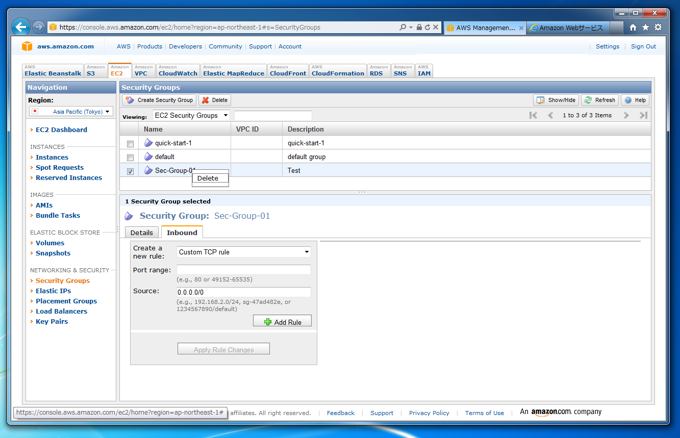This screenshot has height=438, width=680.
Task: Switch to the Details tab
Action: point(142,232)
